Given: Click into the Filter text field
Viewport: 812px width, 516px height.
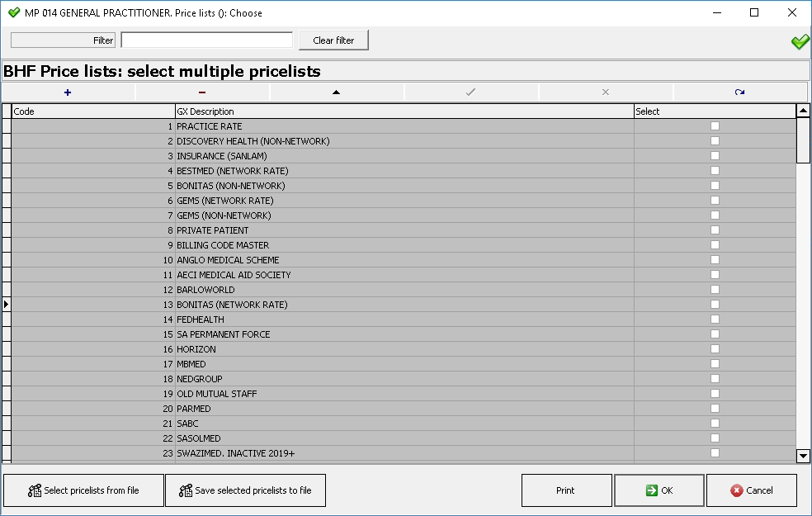Looking at the screenshot, I should point(206,40).
